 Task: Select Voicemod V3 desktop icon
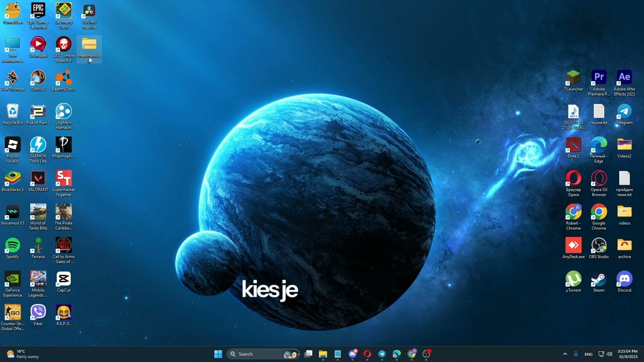13,215
